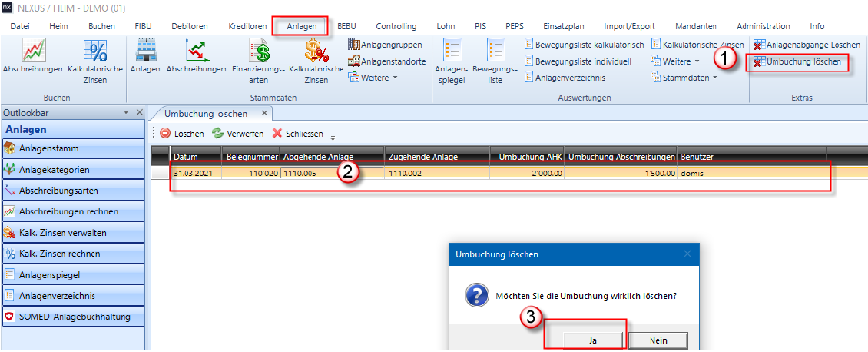Switch to the BEBU ribbon tab
Image resolution: width=868 pixels, height=352 pixels.
[x=346, y=26]
